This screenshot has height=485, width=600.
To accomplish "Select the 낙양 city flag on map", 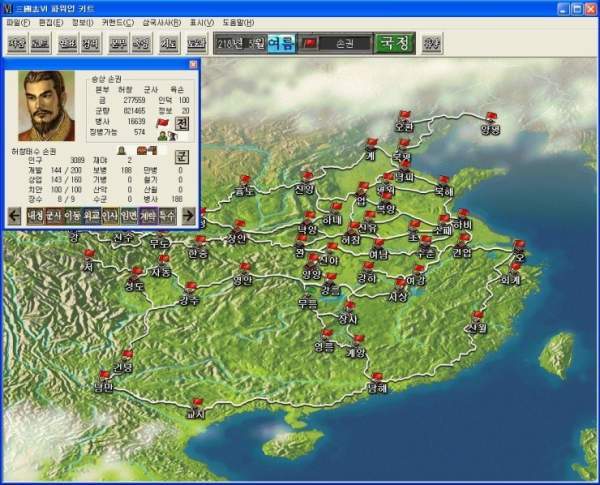I will [x=309, y=217].
